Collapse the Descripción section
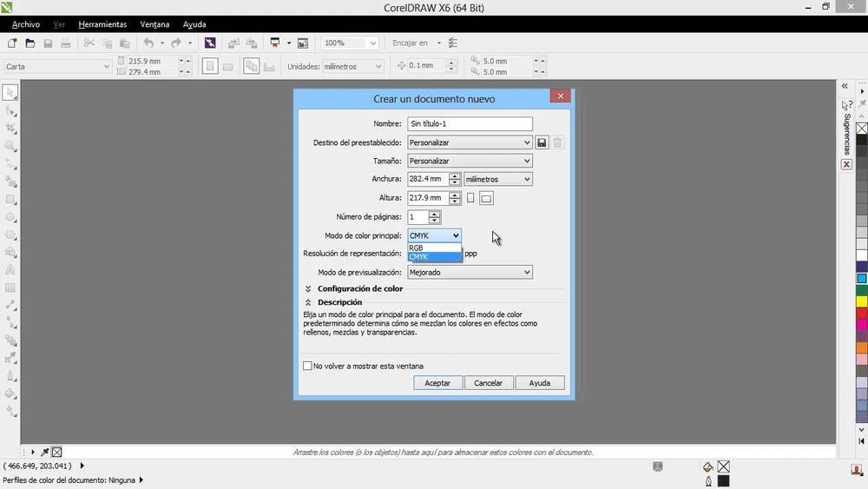The height and width of the screenshot is (489, 868). click(308, 302)
